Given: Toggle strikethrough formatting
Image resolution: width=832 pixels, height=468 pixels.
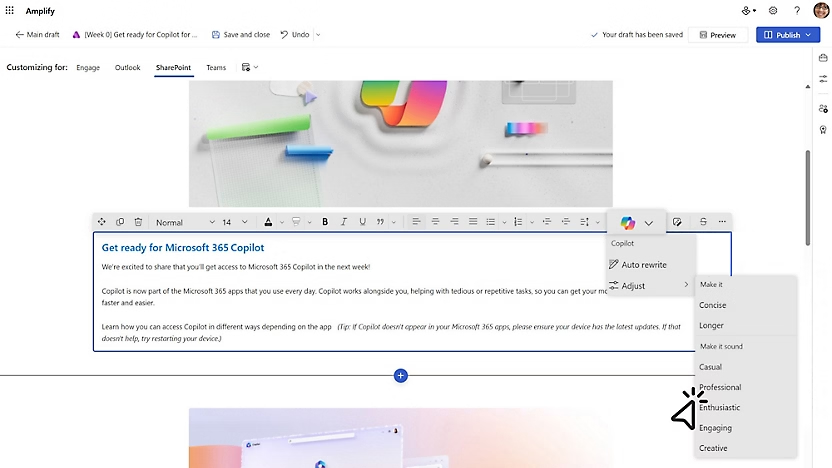Looking at the screenshot, I should (703, 222).
